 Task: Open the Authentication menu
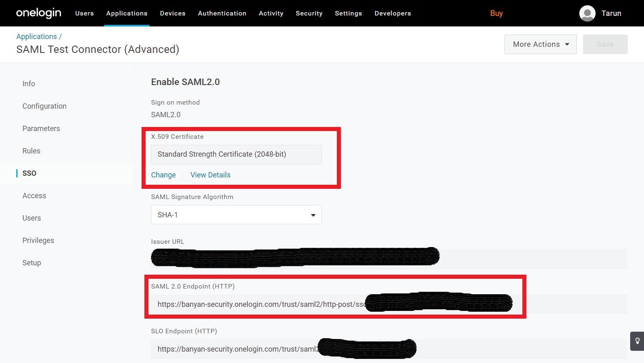(x=222, y=13)
